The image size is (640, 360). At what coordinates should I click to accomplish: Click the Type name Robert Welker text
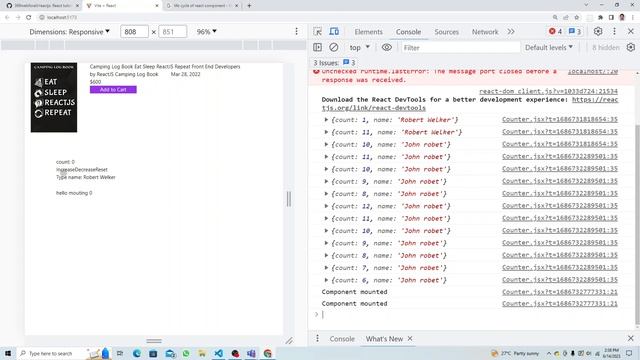(x=86, y=177)
